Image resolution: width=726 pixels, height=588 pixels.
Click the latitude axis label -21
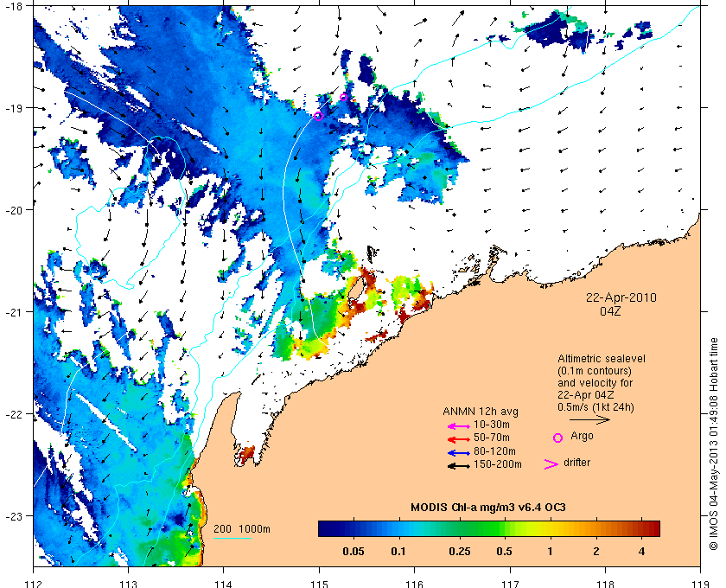pyautogui.click(x=15, y=312)
